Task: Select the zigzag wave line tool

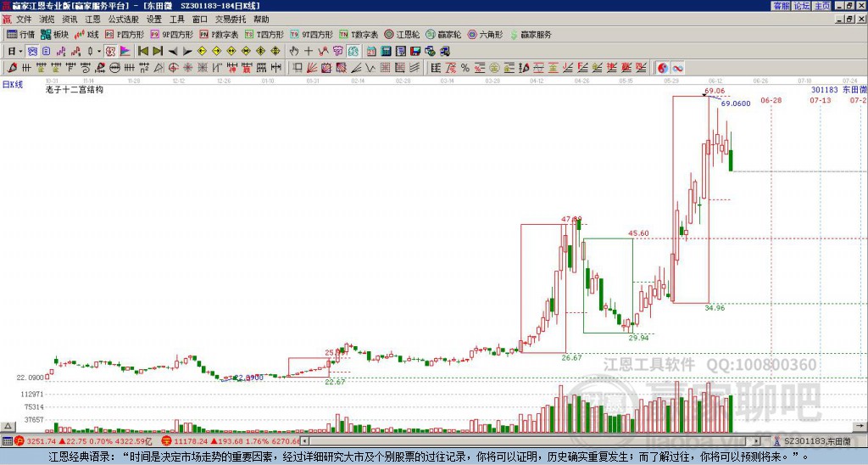Action: click(370, 68)
